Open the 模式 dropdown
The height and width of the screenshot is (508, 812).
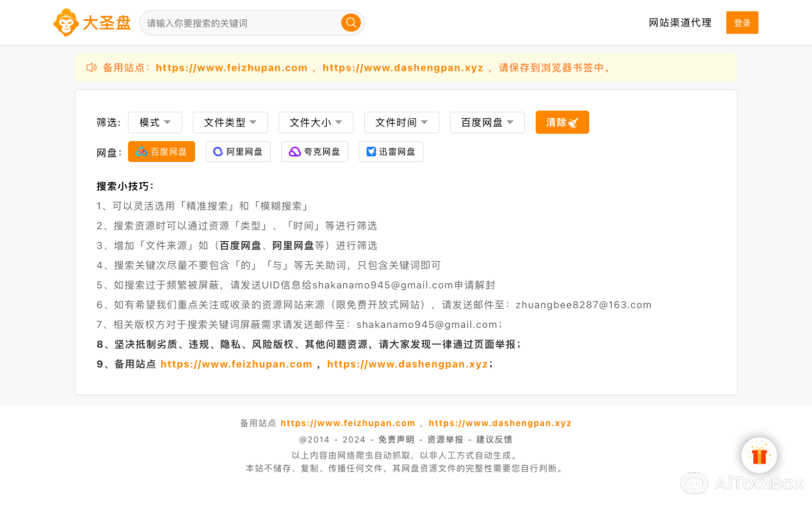[x=155, y=122]
